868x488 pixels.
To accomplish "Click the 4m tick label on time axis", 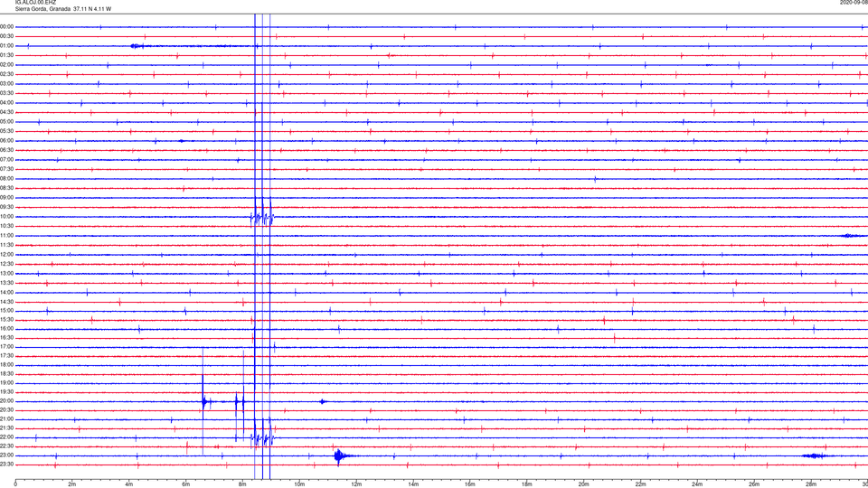I will [x=129, y=484].
